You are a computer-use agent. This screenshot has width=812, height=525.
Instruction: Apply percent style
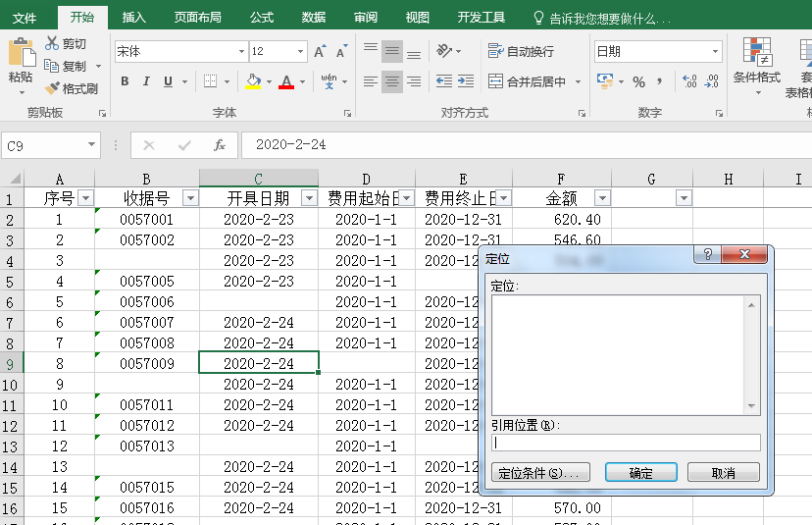point(639,81)
